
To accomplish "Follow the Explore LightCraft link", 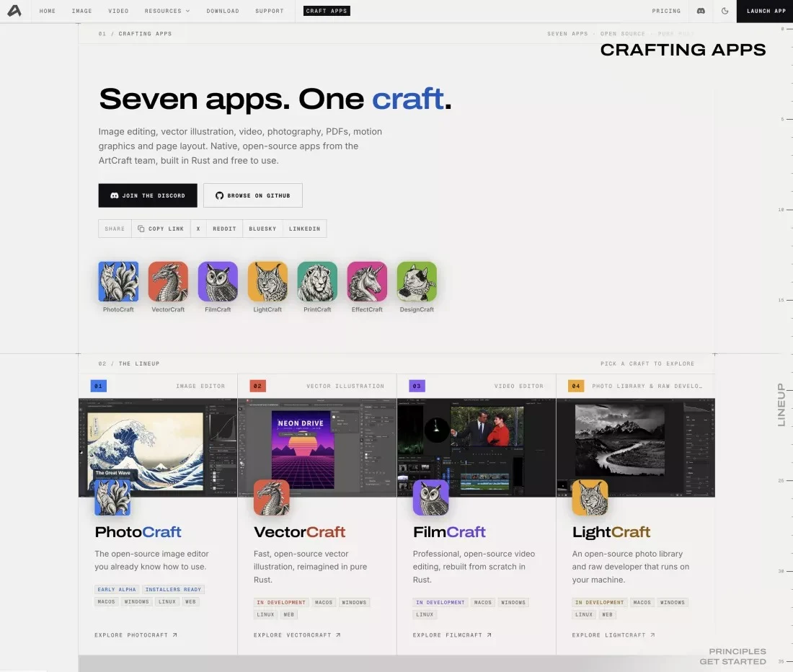I will click(x=613, y=635).
